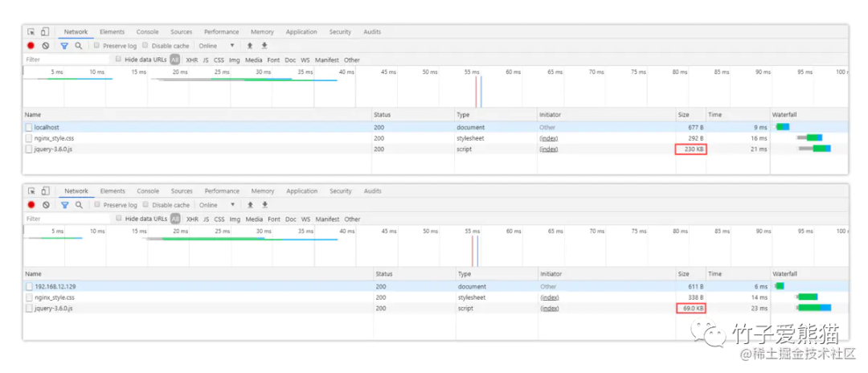Open the (index) initiator of the 69.0 KB jquery-3.6.0.js
Image resolution: width=868 pixels, height=373 pixels.
click(x=550, y=308)
